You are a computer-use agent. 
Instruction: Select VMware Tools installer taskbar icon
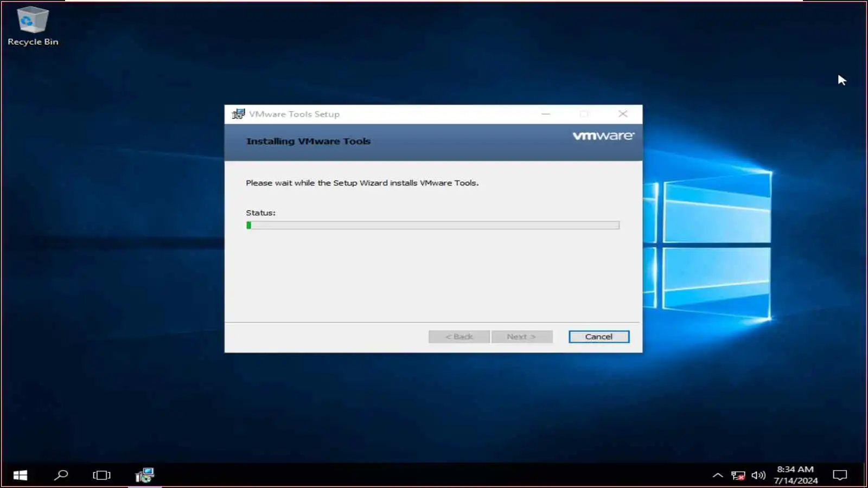coord(145,476)
